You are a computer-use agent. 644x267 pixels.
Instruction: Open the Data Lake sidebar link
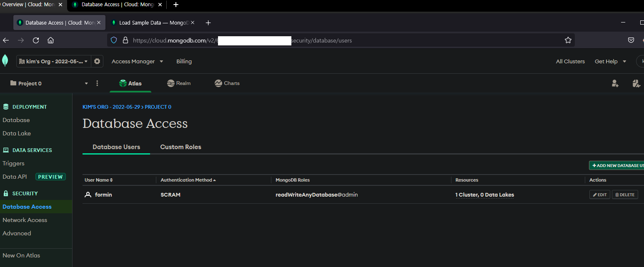tap(17, 133)
